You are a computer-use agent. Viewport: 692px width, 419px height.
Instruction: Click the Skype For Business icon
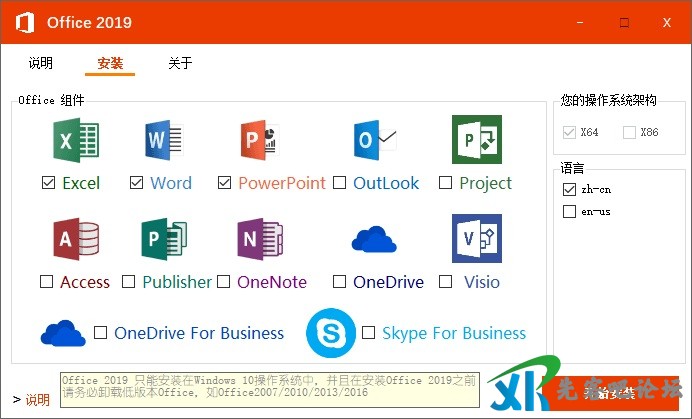331,333
